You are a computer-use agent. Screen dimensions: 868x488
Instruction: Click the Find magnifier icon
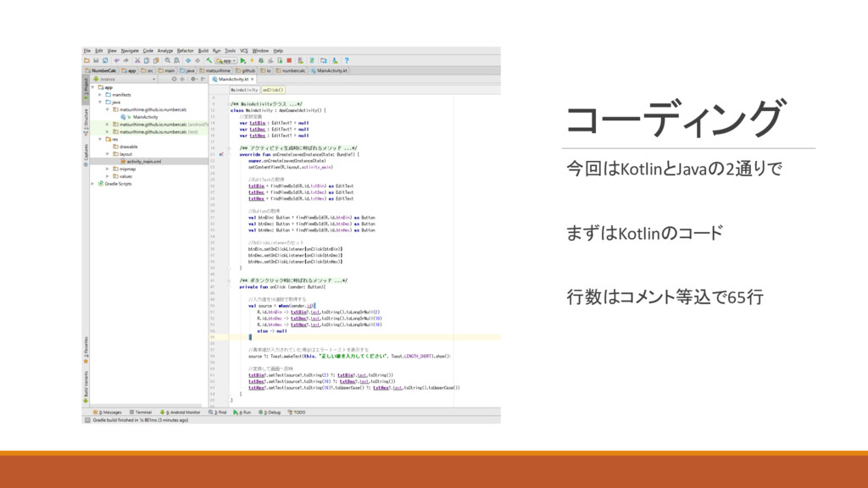coord(168,60)
